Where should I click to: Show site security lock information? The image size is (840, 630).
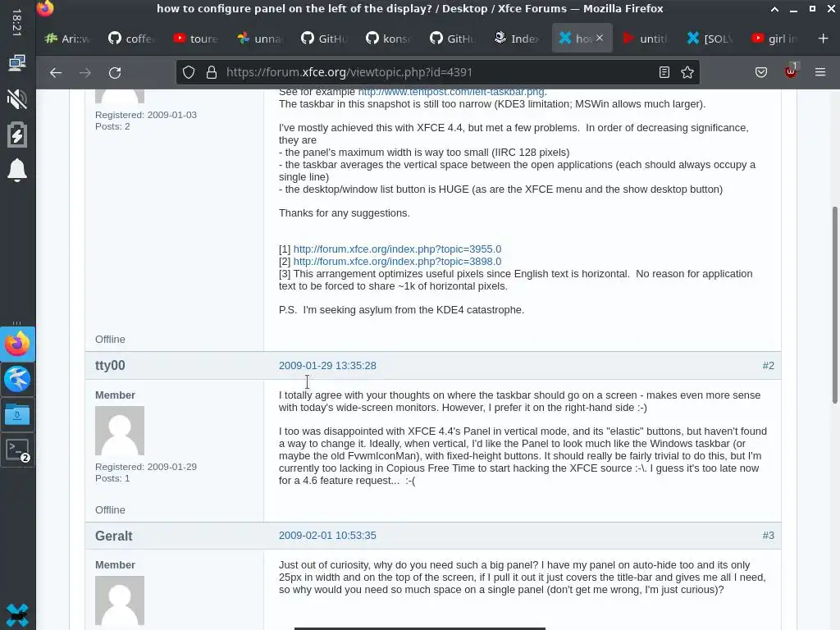click(212, 72)
